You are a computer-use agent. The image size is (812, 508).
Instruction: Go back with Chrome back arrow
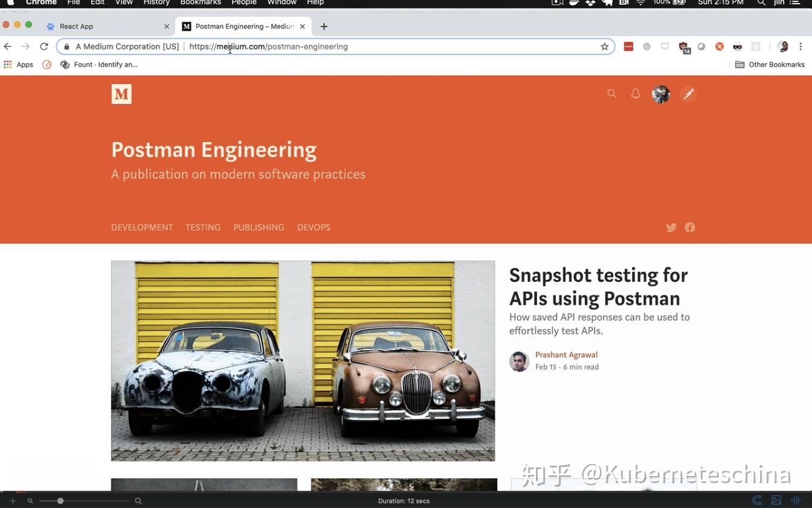(8, 47)
